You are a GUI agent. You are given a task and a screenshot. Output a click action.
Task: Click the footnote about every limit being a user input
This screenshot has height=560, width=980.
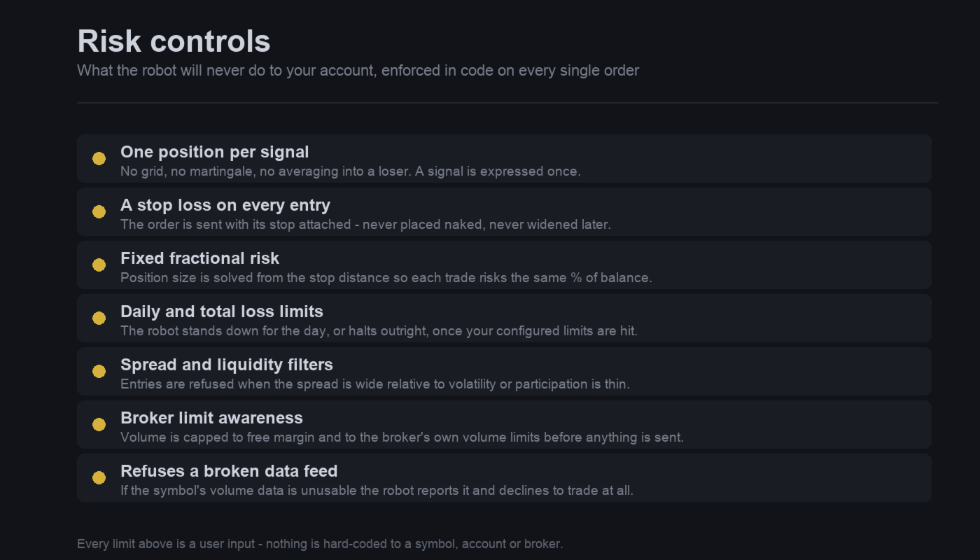pos(320,544)
